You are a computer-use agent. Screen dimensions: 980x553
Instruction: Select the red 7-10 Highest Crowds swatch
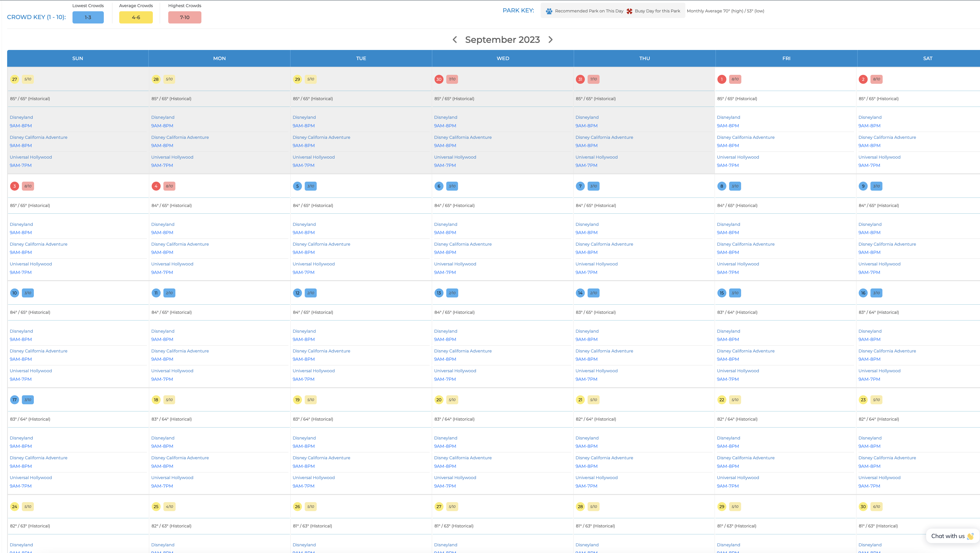pos(185,17)
